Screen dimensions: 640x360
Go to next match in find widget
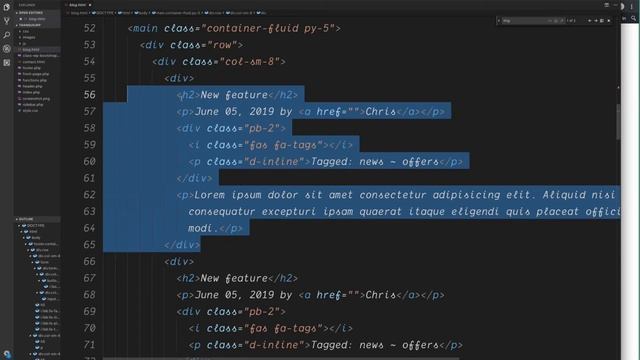click(596, 20)
